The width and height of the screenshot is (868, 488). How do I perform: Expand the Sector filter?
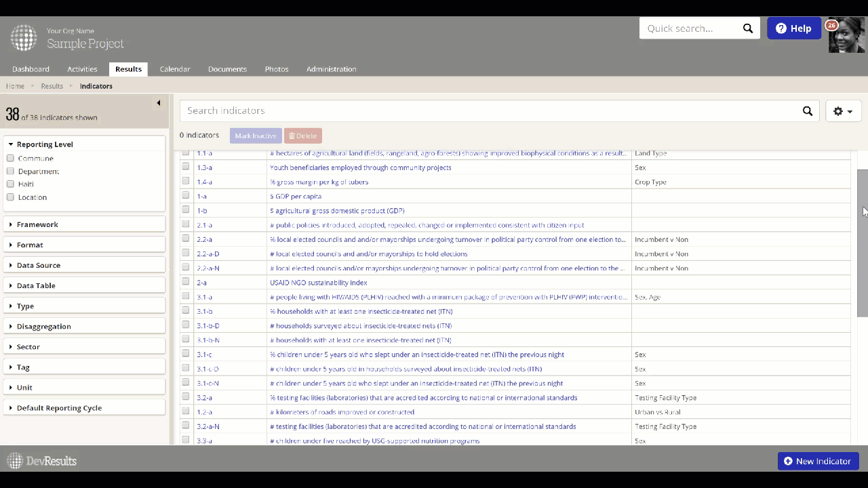(x=84, y=346)
